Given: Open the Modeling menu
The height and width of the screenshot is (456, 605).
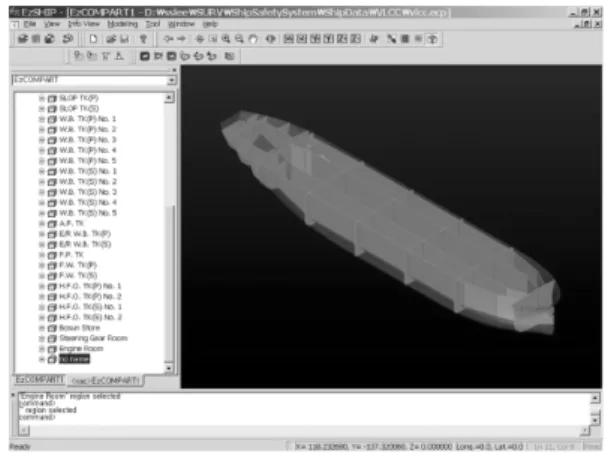Looking at the screenshot, I should coord(122,24).
